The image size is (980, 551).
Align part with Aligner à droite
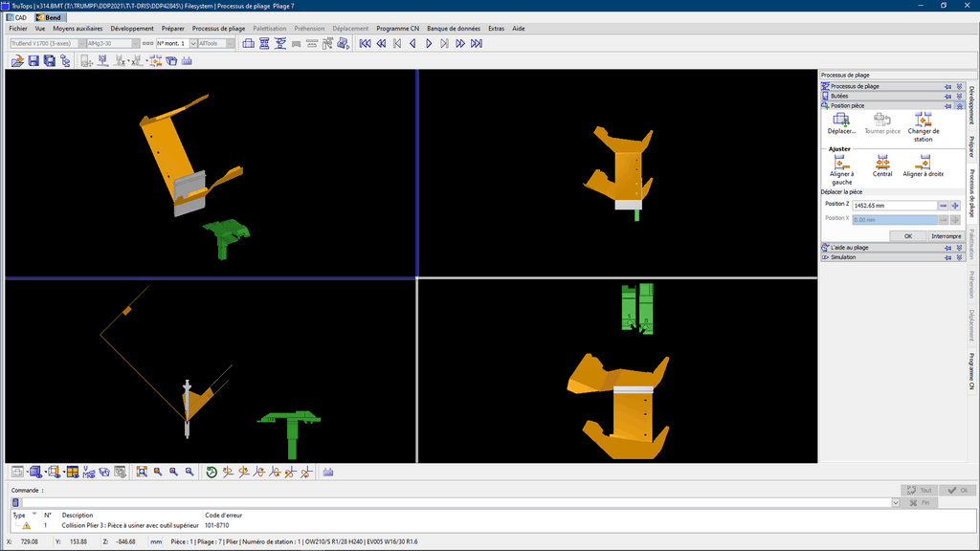coord(924,166)
